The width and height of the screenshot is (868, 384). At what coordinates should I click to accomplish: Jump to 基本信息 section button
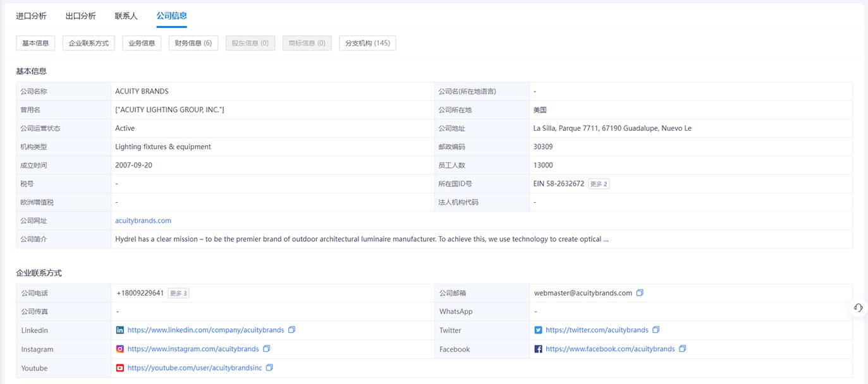(x=35, y=43)
